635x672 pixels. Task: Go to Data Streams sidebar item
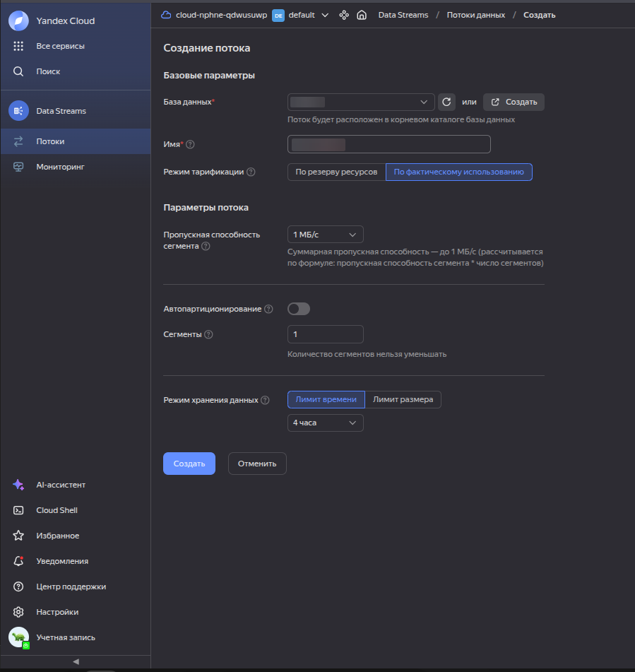(76, 110)
